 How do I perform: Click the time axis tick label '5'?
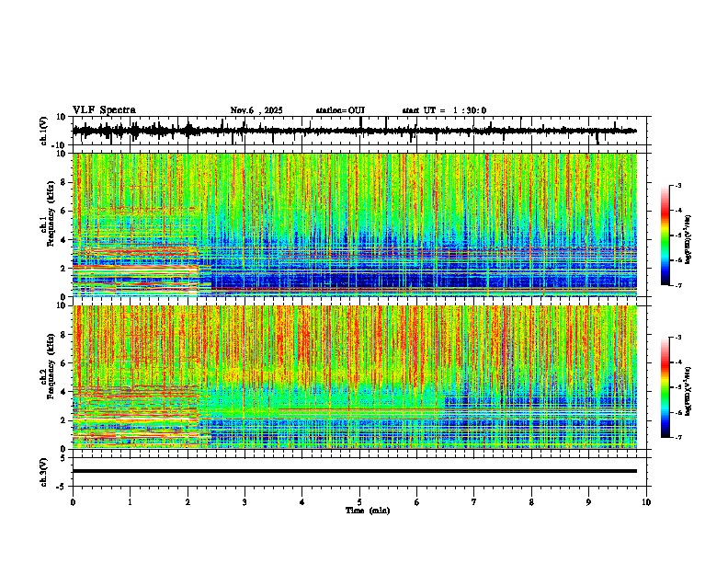tap(359, 502)
